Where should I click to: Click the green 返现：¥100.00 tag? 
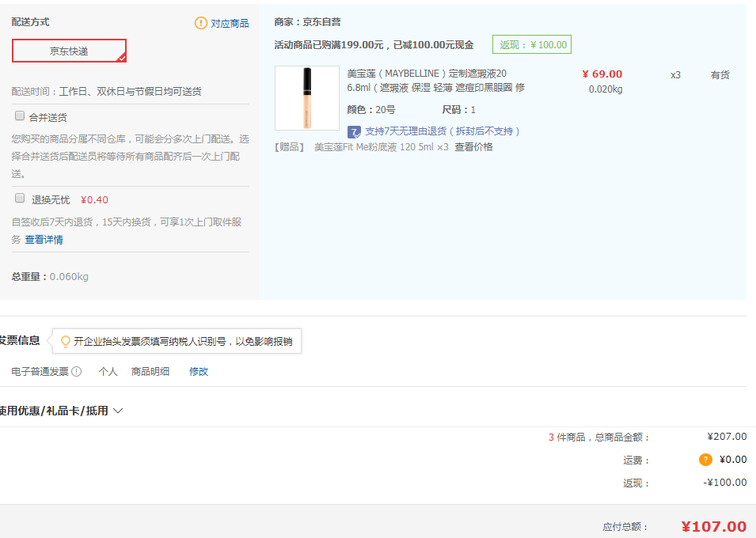[531, 44]
